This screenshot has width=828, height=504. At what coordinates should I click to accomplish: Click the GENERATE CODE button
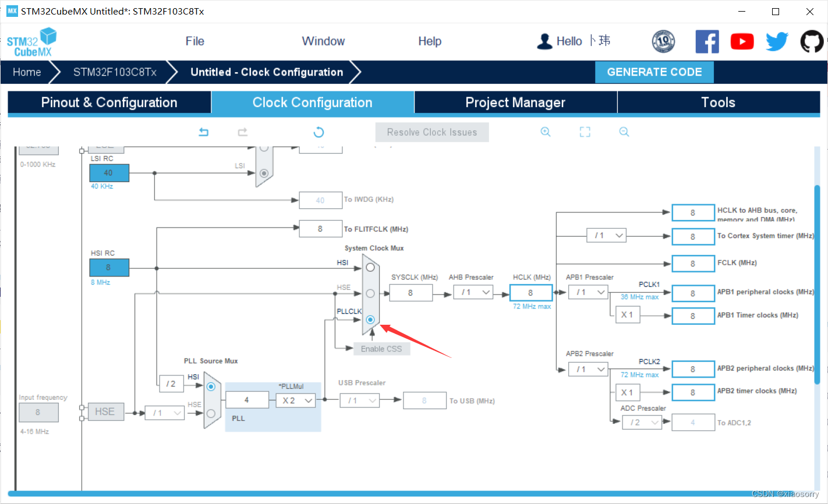pyautogui.click(x=654, y=72)
